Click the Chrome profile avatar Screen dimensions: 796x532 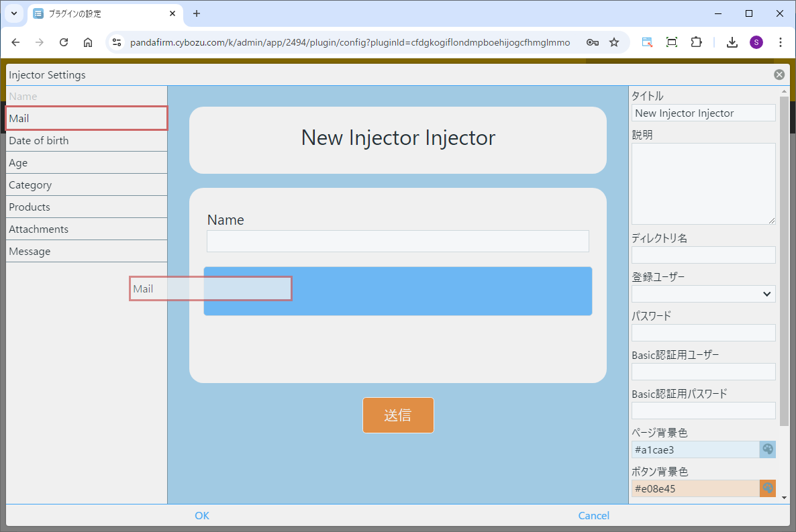point(756,42)
